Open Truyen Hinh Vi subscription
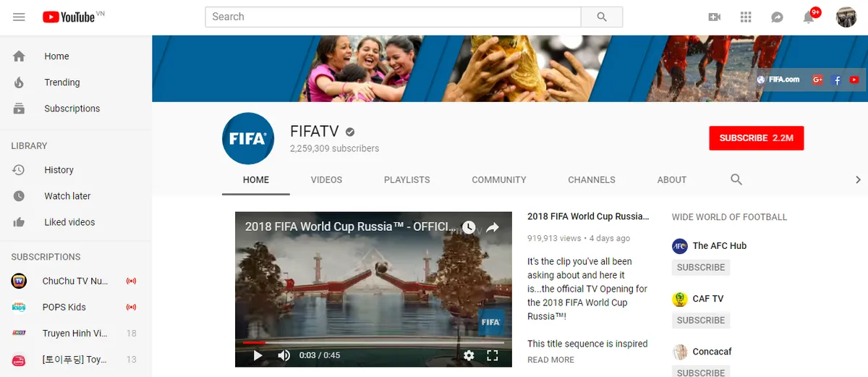The width and height of the screenshot is (868, 377). 75,333
